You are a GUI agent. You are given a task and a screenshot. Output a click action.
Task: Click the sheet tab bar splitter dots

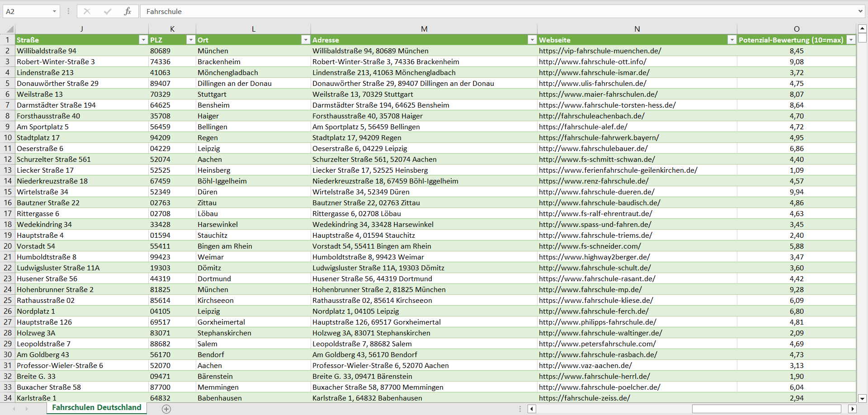click(520, 409)
